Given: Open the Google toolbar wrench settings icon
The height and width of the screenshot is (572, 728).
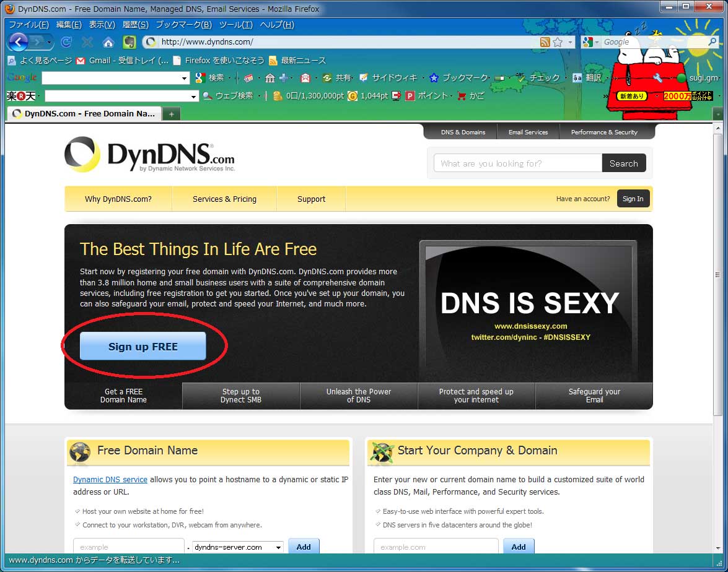Looking at the screenshot, I should click(x=657, y=78).
